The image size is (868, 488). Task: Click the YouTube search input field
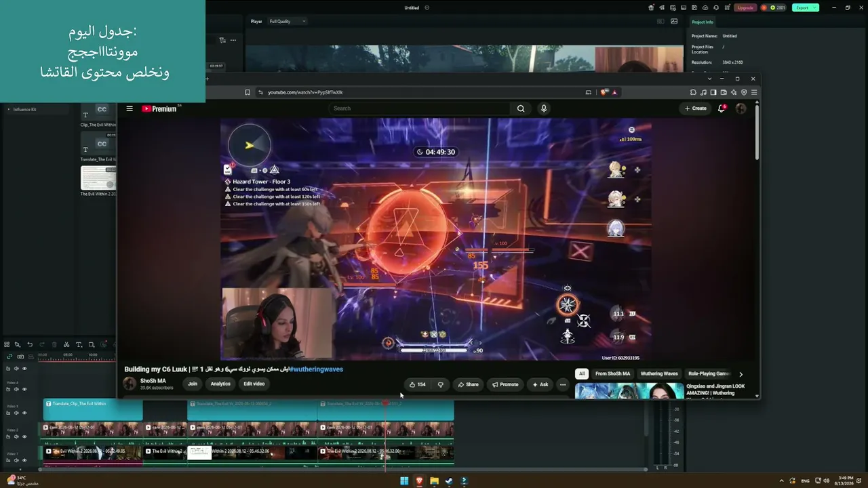420,108
